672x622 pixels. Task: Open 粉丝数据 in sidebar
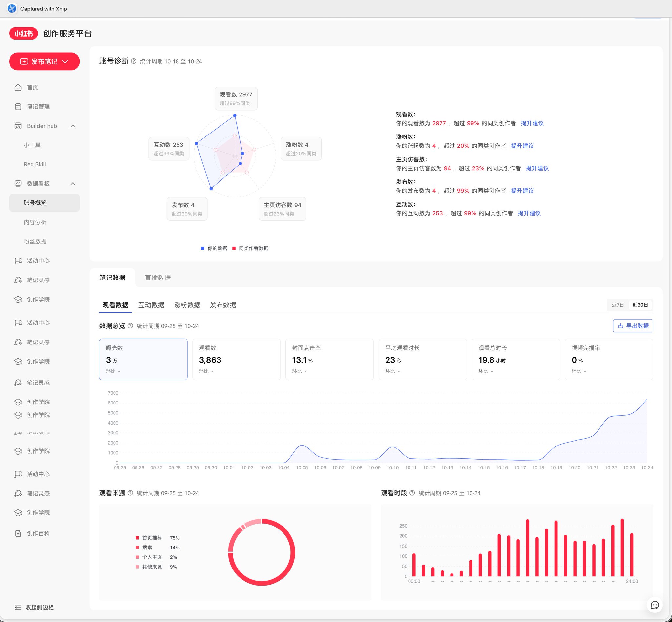tap(44, 242)
